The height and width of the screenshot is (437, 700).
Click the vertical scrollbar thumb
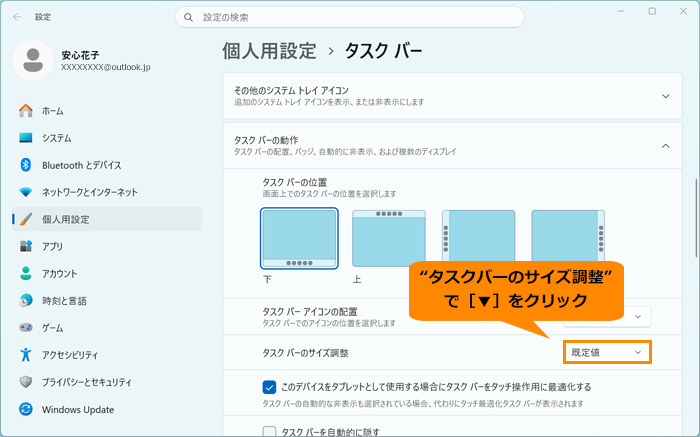[x=696, y=218]
